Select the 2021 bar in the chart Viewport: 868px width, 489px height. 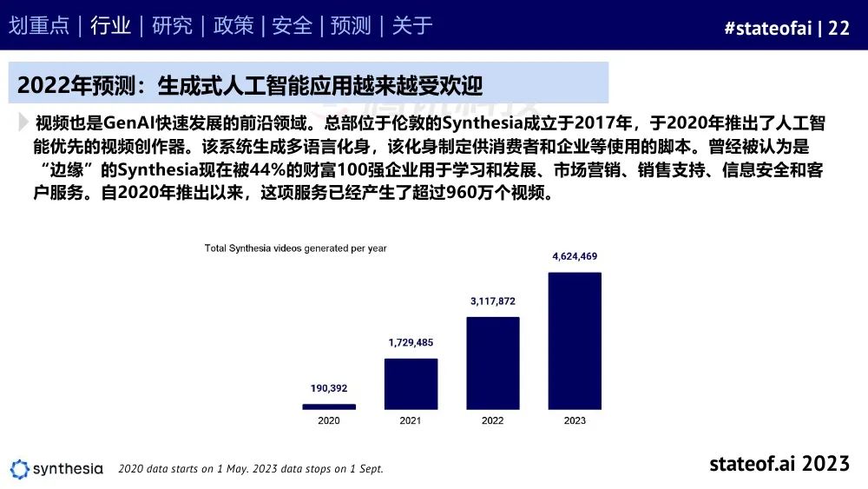(411, 384)
